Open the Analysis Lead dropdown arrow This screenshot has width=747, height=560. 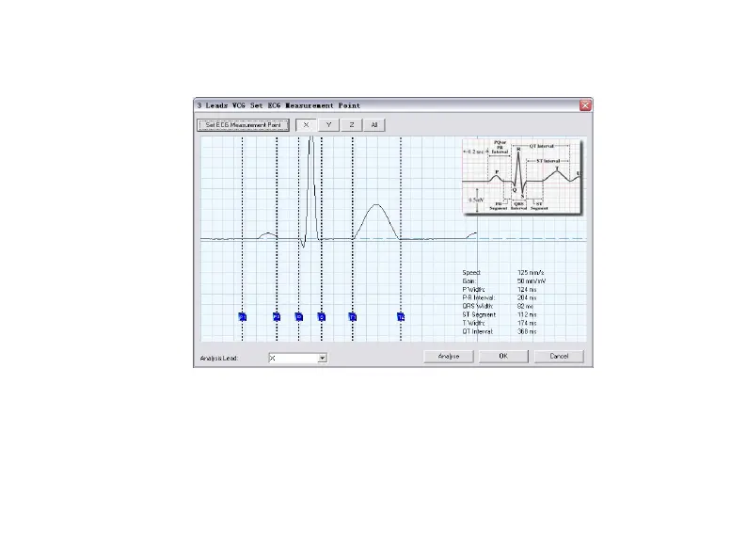click(x=323, y=358)
